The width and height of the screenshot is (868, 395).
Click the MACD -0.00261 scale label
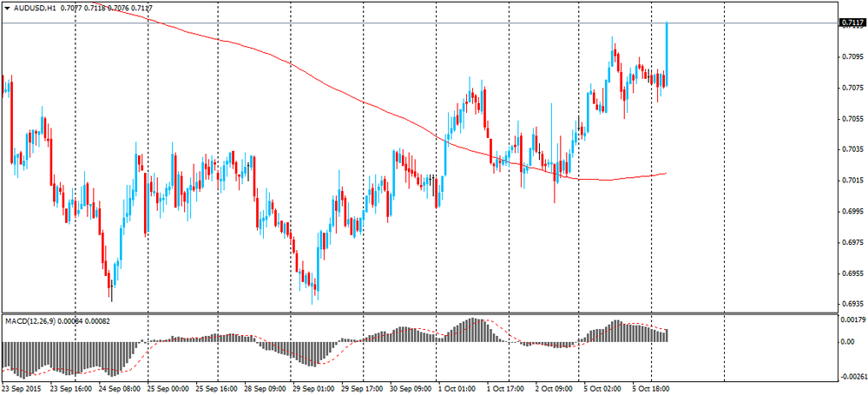pos(851,376)
